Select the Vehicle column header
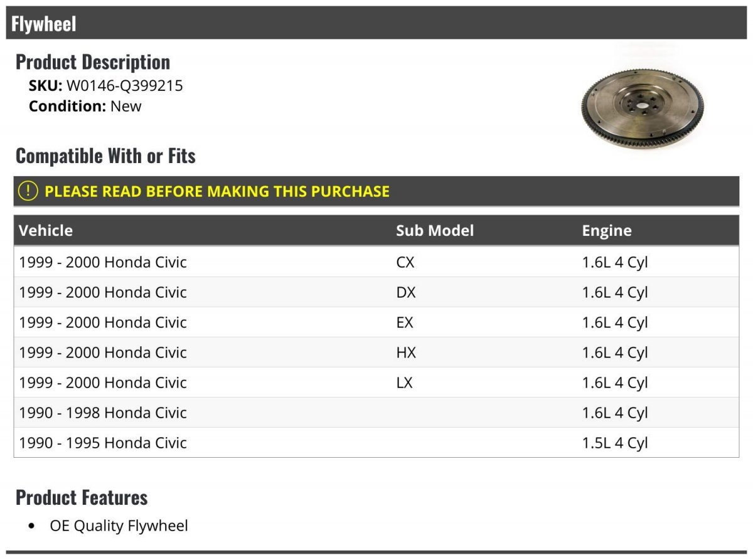Screen dimensions: 753x560 46,230
